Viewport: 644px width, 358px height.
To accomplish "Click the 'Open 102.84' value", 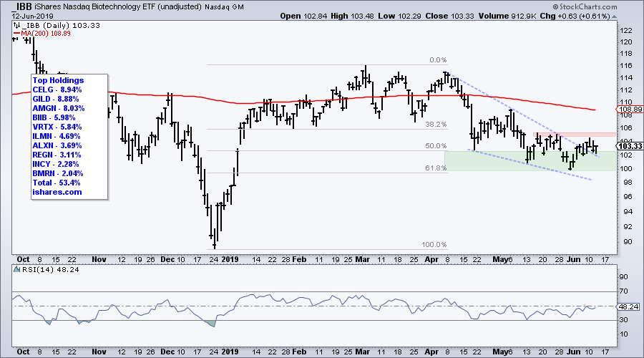I will pos(303,16).
